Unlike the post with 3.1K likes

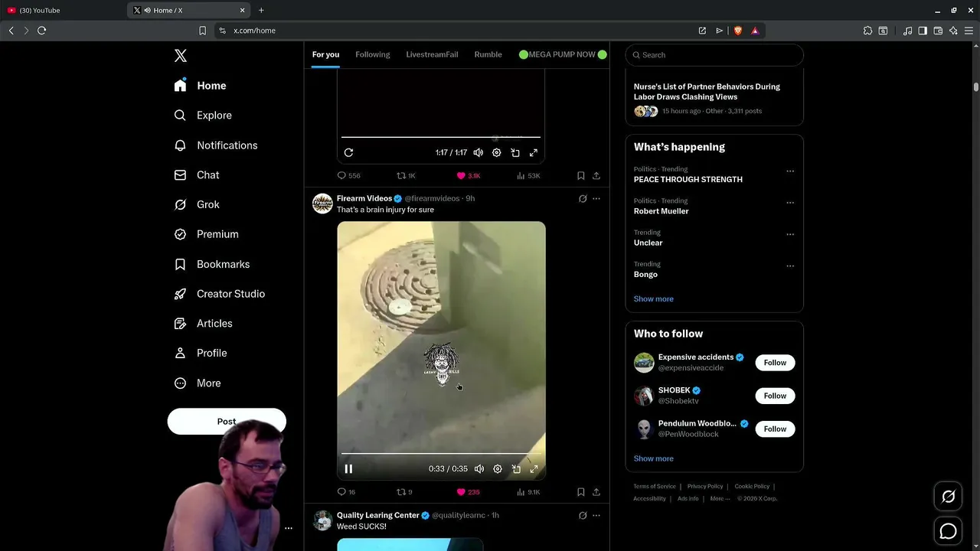(x=469, y=175)
